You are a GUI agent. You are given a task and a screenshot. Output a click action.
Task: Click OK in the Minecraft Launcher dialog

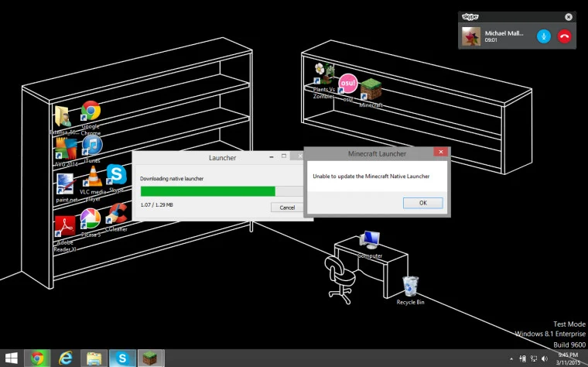(423, 203)
